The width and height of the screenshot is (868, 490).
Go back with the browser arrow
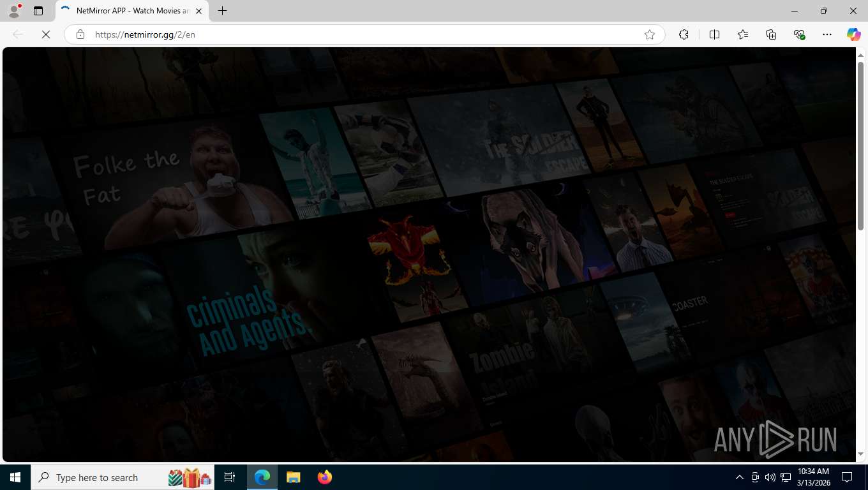[x=18, y=34]
